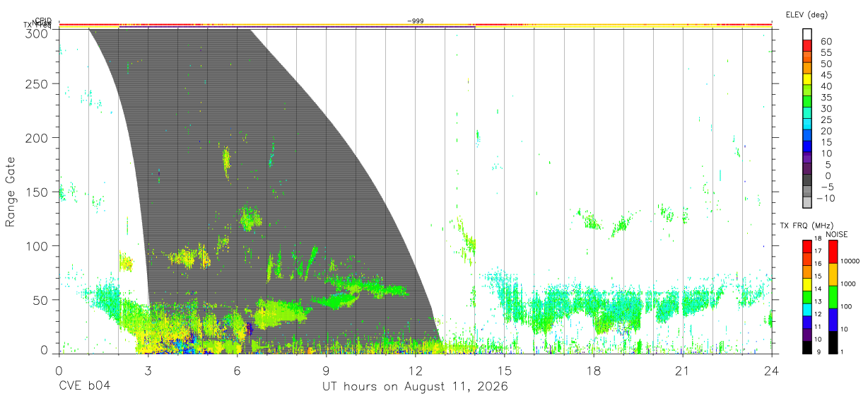Select the '3' hour tick on time axis

coord(148,371)
